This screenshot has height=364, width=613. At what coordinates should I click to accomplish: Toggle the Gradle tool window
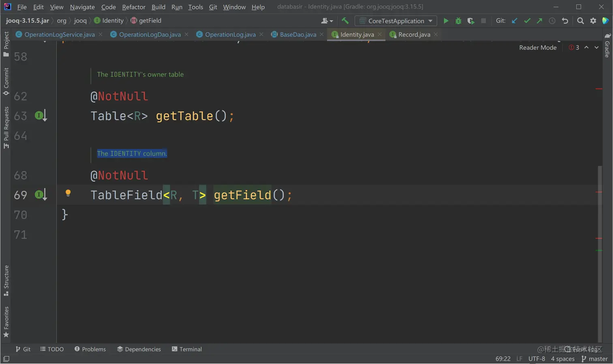pos(607,45)
